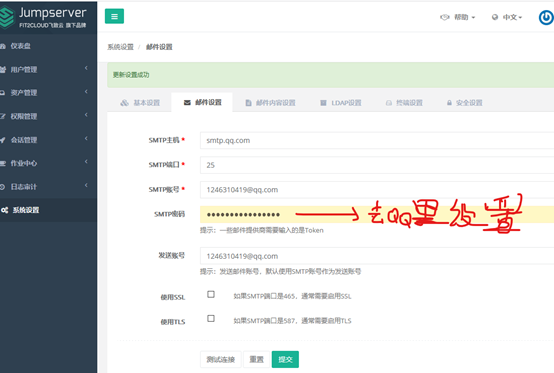The width and height of the screenshot is (554, 373).
Task: Click the 权限管理 edit icon in the sidebar
Action: [3, 116]
